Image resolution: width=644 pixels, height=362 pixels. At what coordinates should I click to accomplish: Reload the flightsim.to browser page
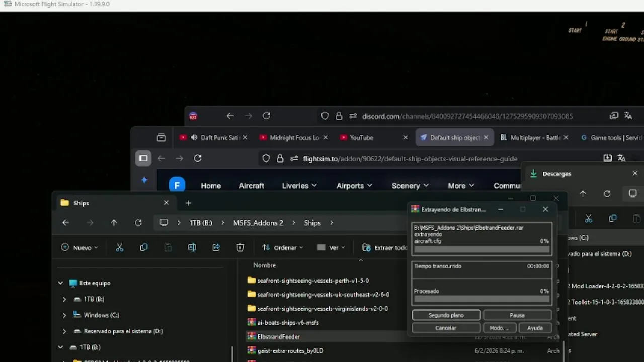(x=198, y=158)
